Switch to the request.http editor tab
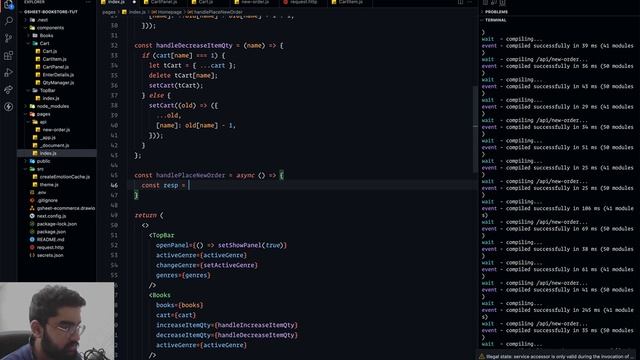This screenshot has height=360, width=640. [x=303, y=2]
